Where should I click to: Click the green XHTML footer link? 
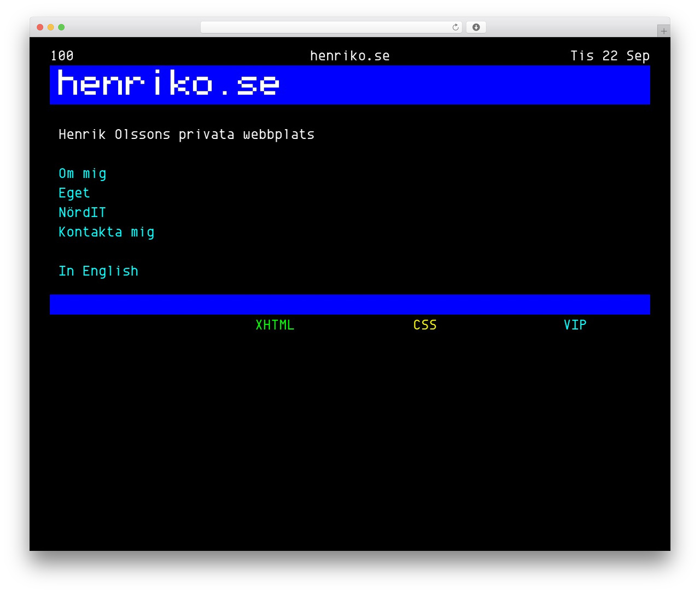pyautogui.click(x=275, y=325)
